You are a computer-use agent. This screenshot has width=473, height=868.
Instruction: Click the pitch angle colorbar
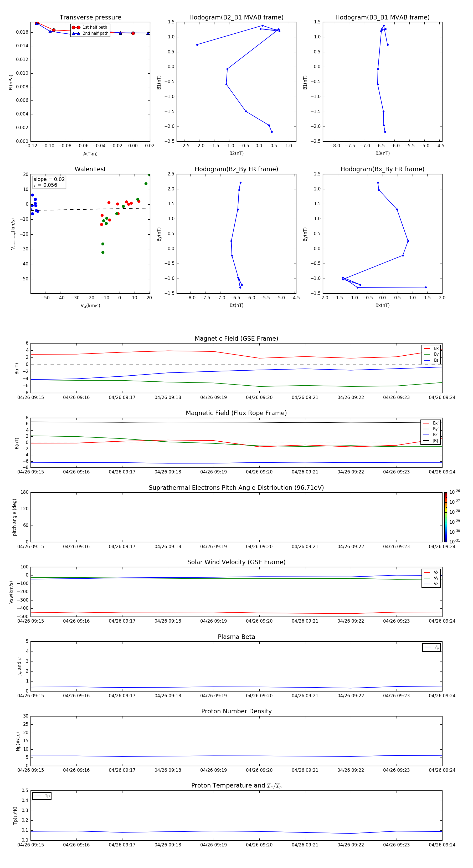click(x=445, y=517)
